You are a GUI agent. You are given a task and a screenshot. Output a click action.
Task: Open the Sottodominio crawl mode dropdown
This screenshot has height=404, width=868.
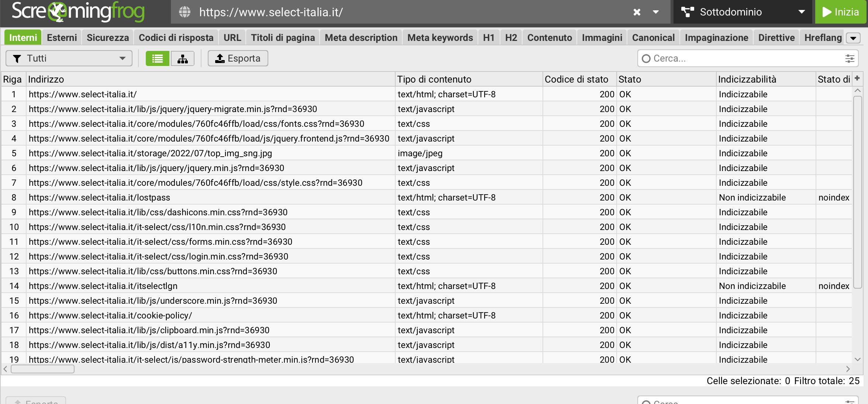[743, 12]
